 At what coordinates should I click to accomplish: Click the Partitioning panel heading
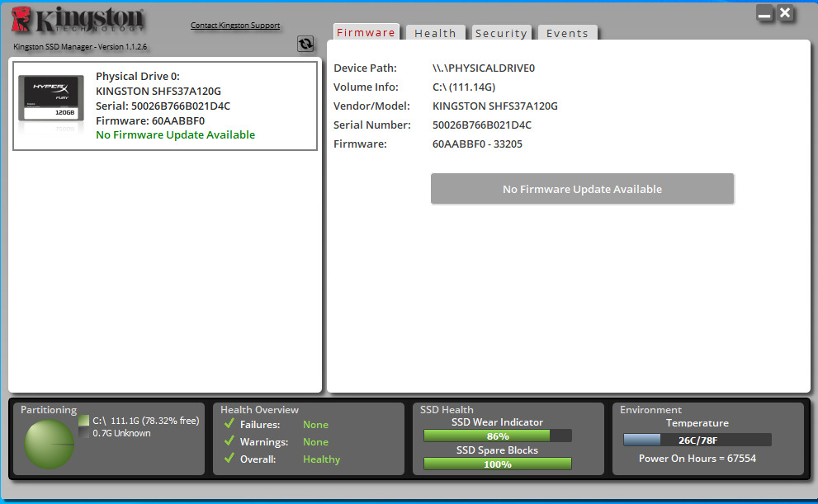coord(49,410)
